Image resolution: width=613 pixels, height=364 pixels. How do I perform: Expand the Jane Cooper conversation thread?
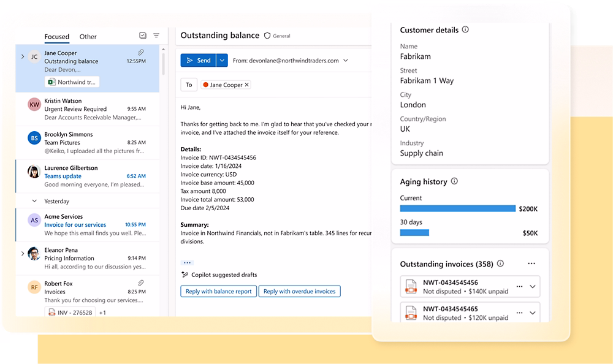click(23, 57)
